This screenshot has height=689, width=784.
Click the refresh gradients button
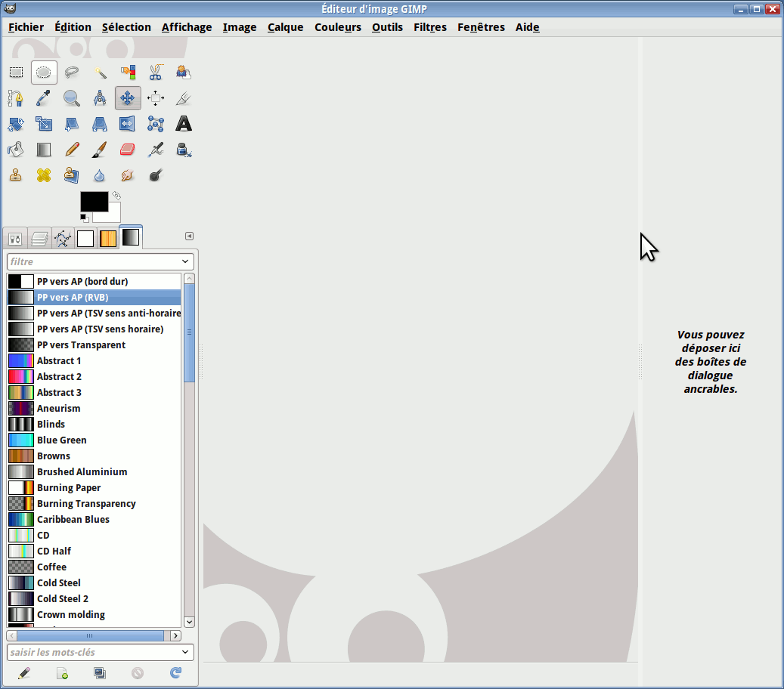(x=176, y=672)
